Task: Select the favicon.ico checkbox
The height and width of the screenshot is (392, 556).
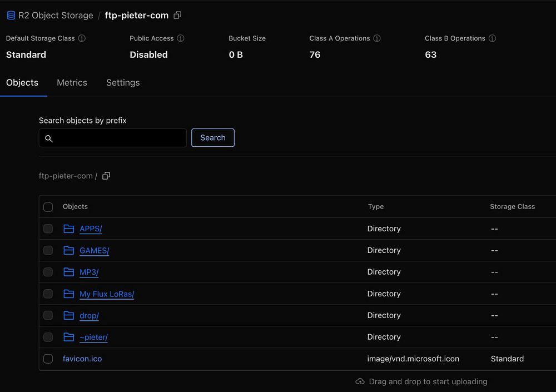Action: click(48, 359)
